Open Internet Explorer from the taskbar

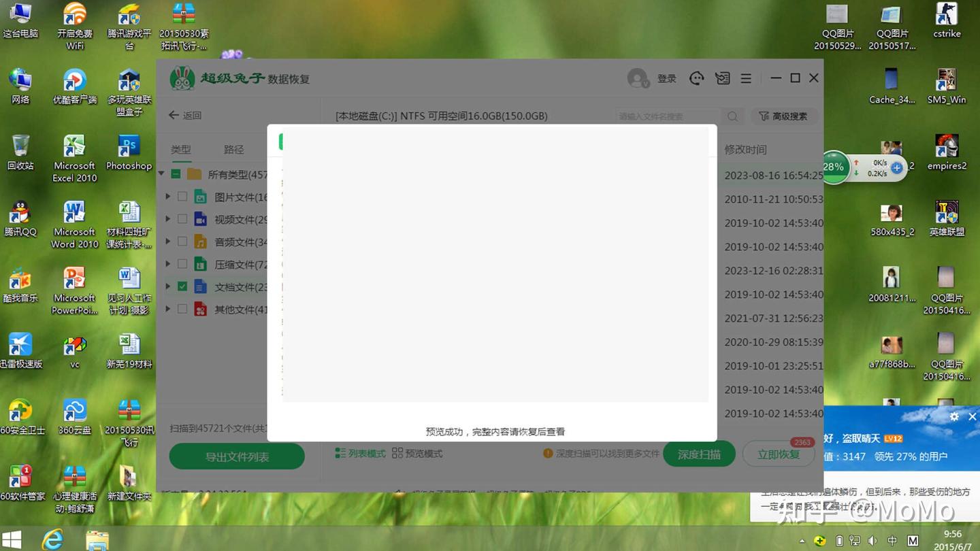[52, 539]
